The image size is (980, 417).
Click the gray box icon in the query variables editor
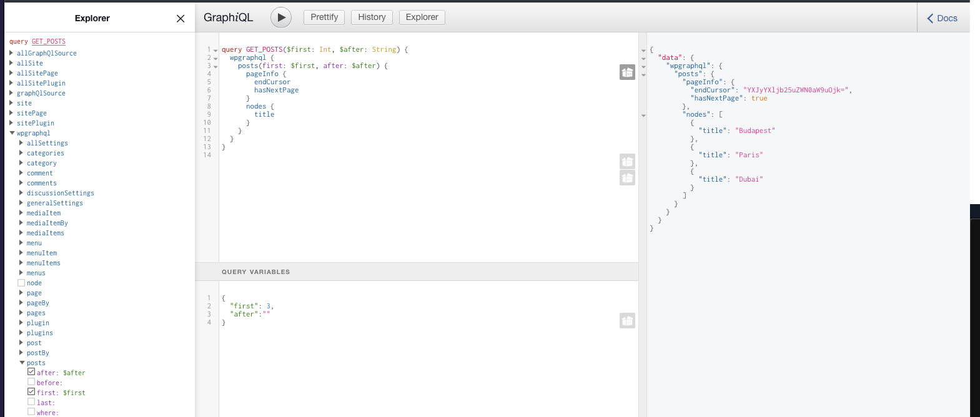click(627, 321)
